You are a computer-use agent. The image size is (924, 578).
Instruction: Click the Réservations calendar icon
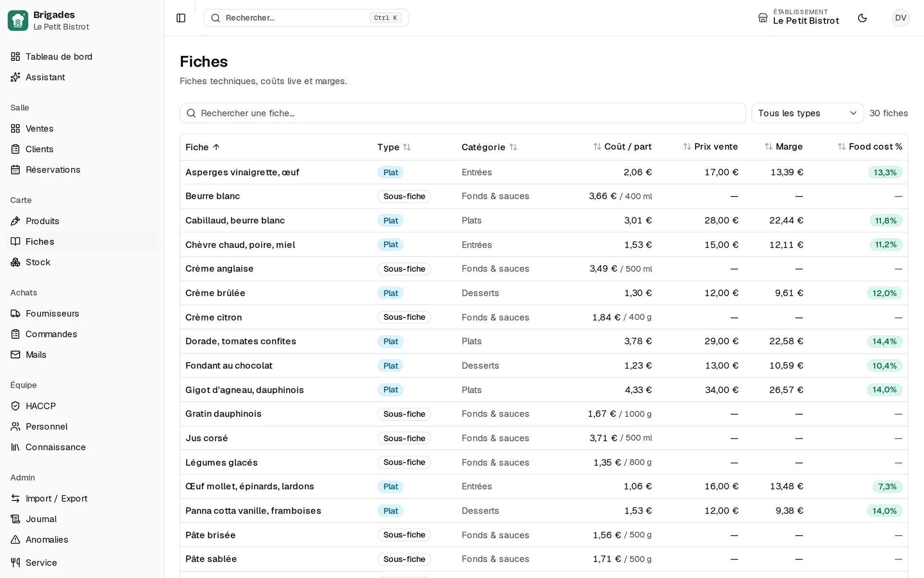click(15, 170)
